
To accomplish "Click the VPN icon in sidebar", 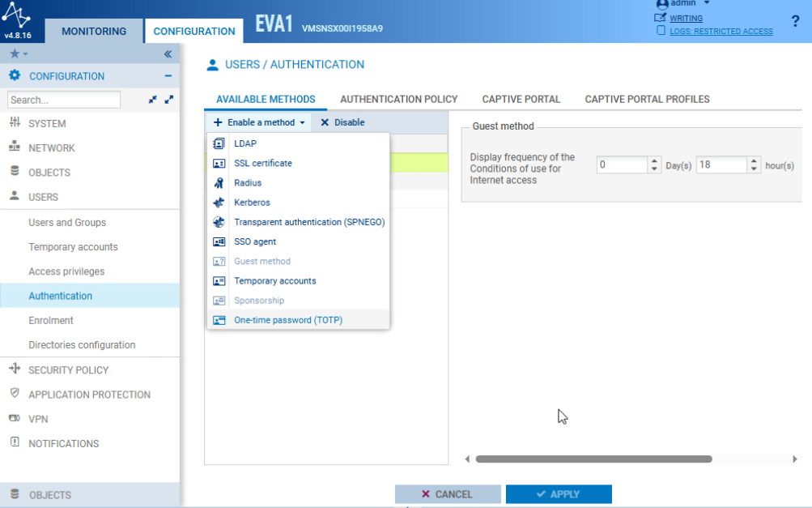I will [15, 418].
